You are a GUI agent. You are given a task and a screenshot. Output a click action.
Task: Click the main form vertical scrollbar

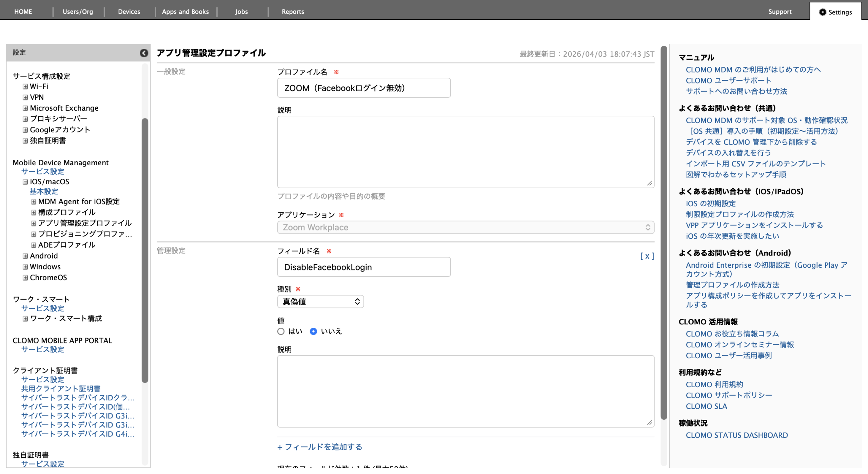(664, 233)
